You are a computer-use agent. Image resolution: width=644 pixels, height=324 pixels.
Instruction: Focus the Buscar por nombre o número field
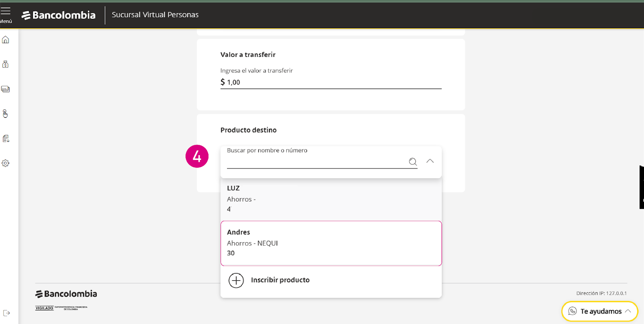tap(316, 162)
